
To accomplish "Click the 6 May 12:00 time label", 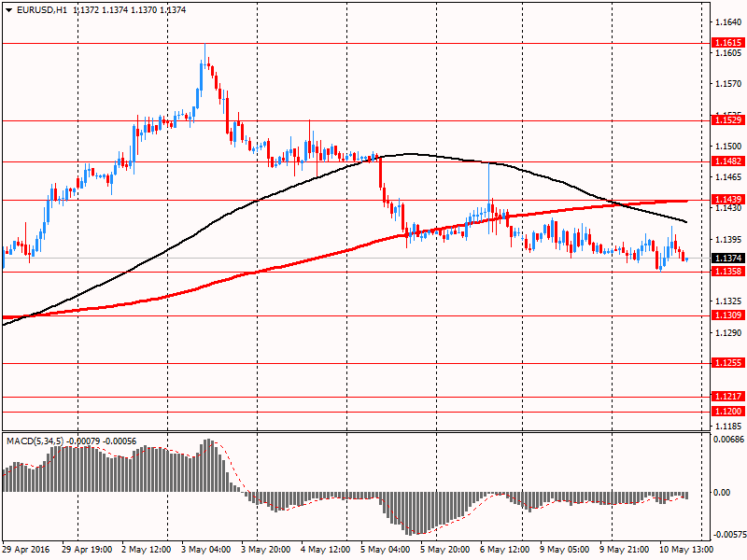I will pyautogui.click(x=505, y=550).
